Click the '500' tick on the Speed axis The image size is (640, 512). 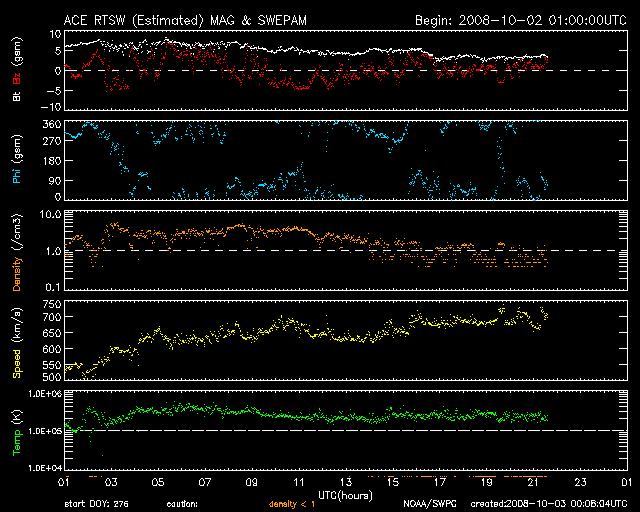pyautogui.click(x=52, y=377)
